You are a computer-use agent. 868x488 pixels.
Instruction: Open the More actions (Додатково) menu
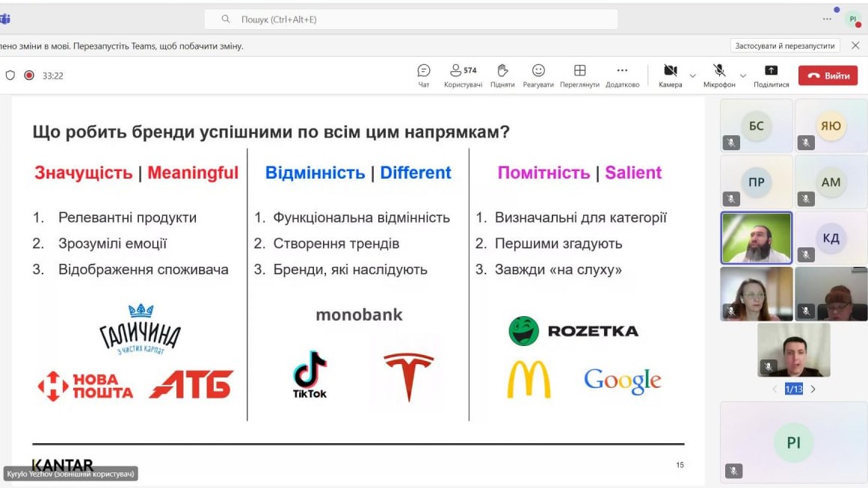622,75
